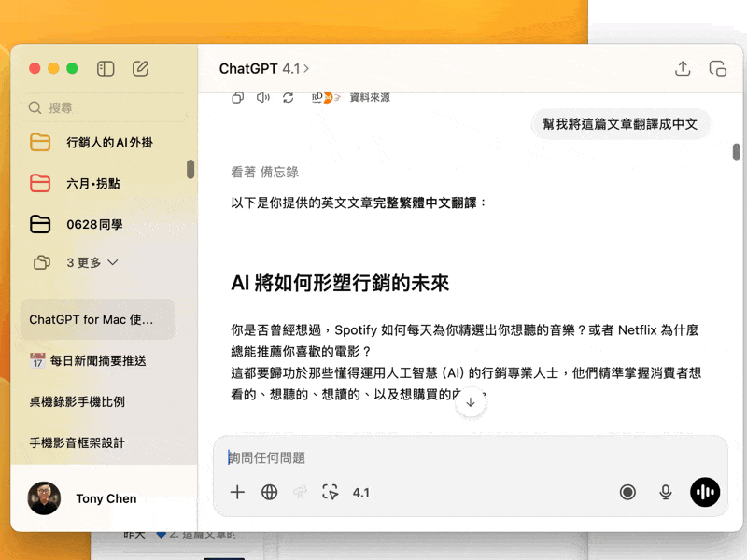This screenshot has width=747, height=560.
Task: Click the dictation microphone icon
Action: 665,492
